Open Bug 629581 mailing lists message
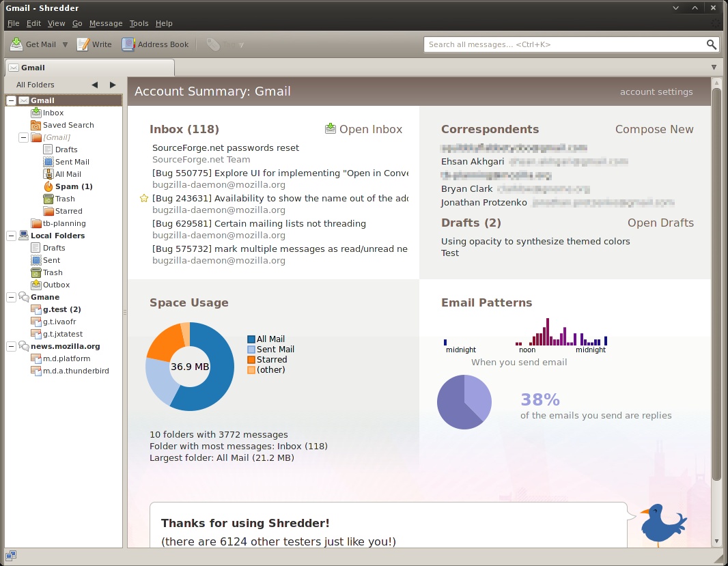The image size is (728, 566). (259, 224)
